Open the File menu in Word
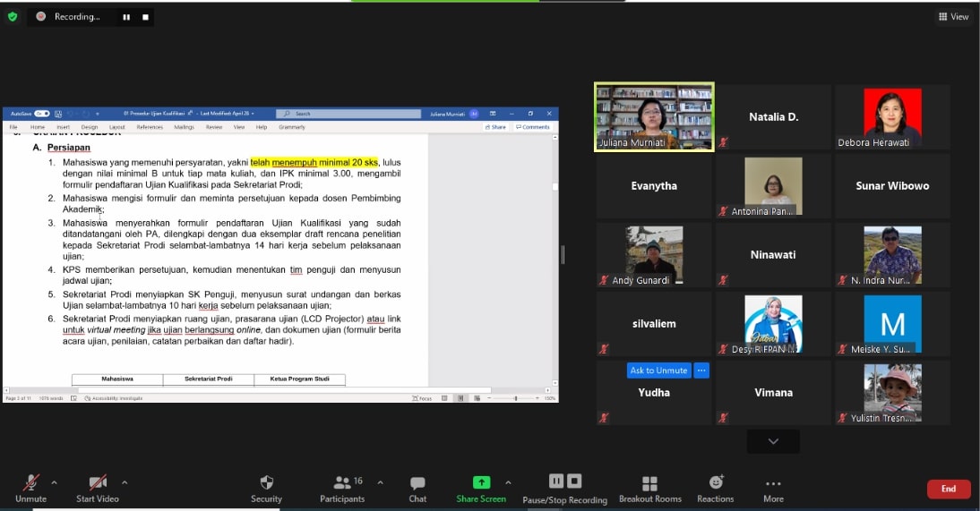The width and height of the screenshot is (980, 511). [13, 127]
